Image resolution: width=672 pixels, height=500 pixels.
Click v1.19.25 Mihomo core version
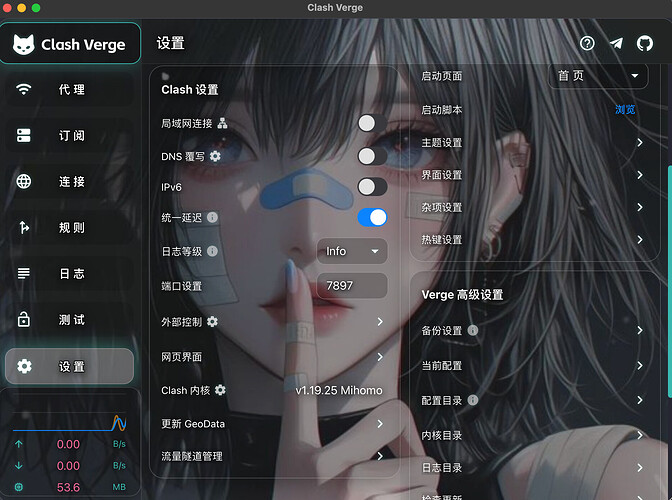pyautogui.click(x=339, y=390)
